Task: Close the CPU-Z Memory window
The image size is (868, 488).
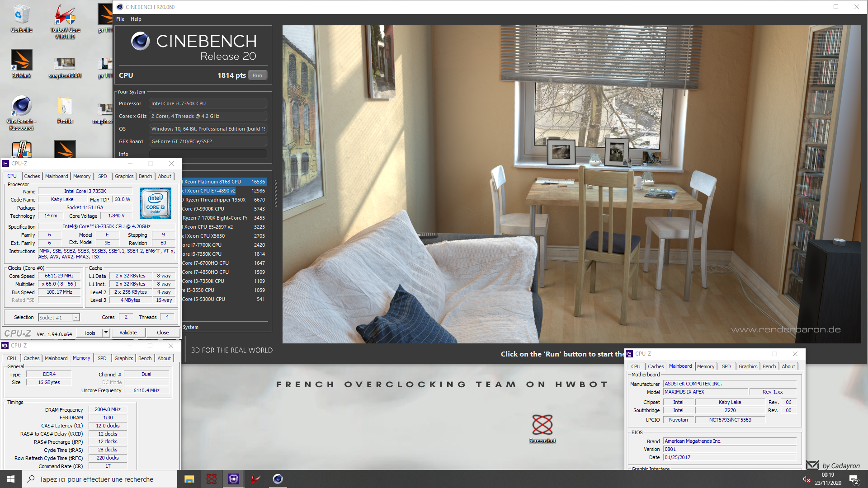Action: click(x=171, y=346)
